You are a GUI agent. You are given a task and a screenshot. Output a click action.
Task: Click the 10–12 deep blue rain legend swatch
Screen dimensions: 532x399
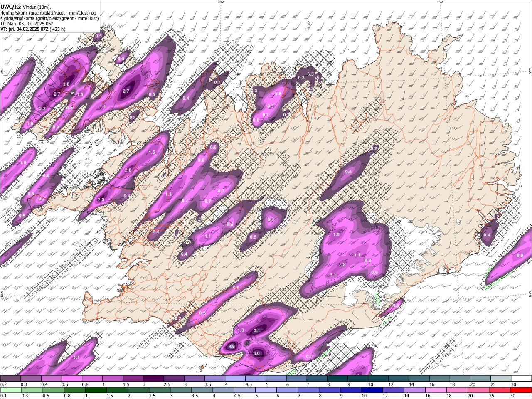[372, 390]
